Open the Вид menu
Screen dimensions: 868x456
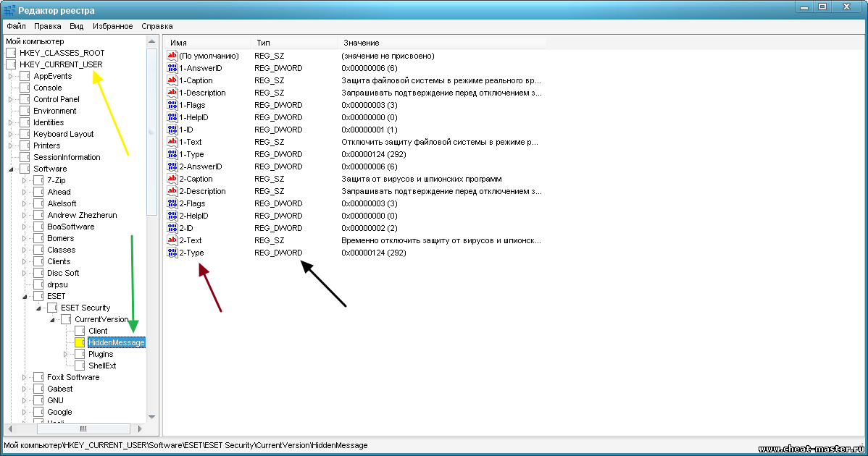point(76,26)
